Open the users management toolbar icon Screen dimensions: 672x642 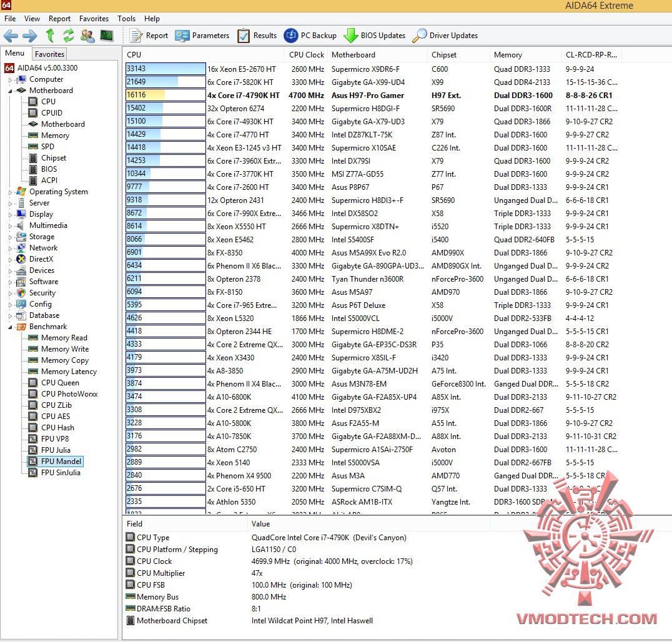pyautogui.click(x=87, y=36)
